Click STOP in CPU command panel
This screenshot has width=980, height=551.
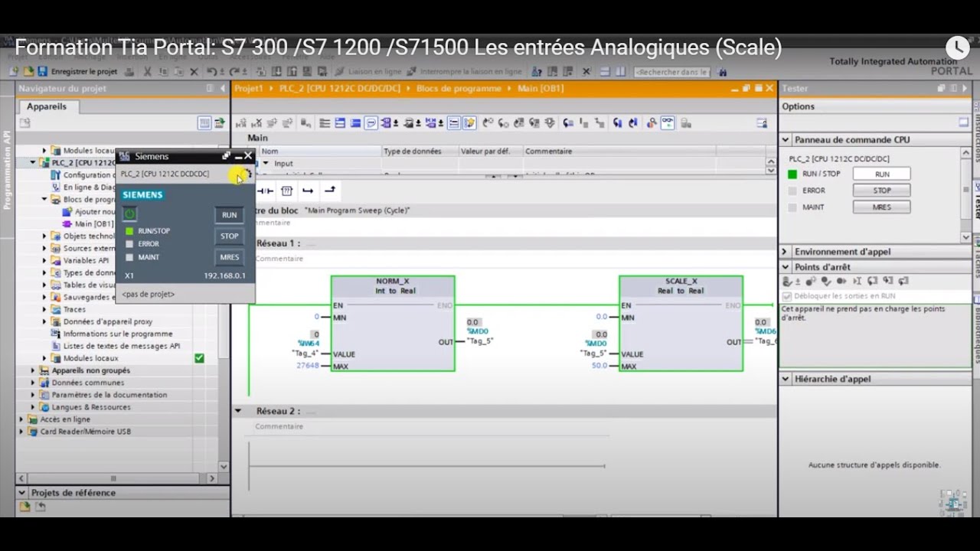pyautogui.click(x=882, y=191)
